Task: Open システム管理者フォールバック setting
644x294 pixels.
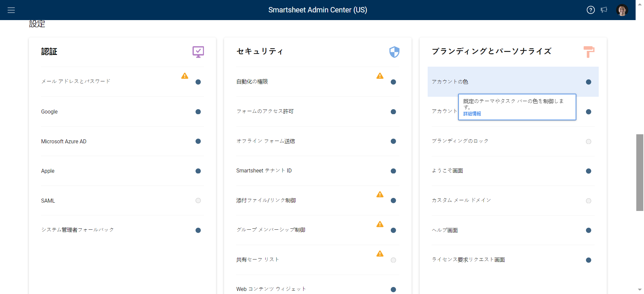Action: [122, 230]
